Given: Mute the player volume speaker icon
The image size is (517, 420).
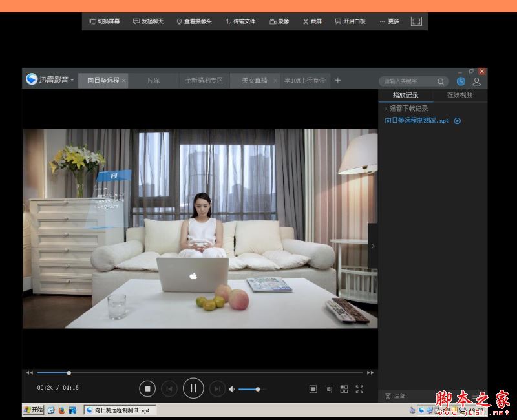Looking at the screenshot, I should pyautogui.click(x=232, y=389).
